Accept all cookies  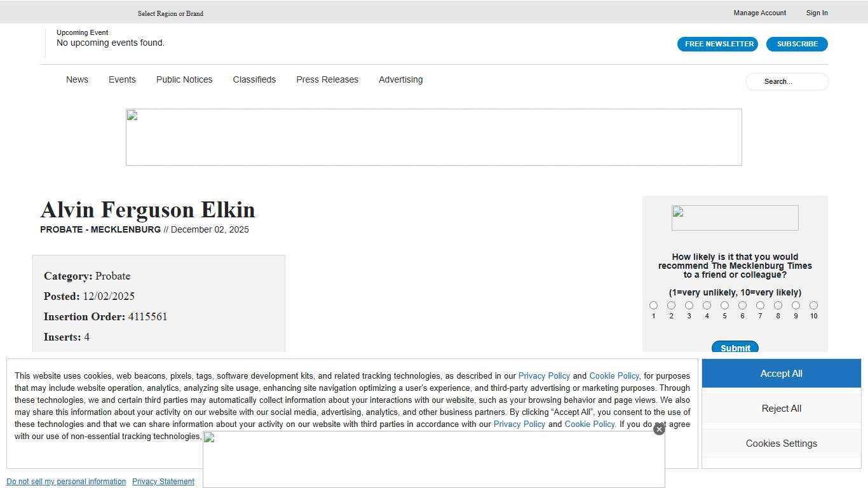(x=781, y=374)
